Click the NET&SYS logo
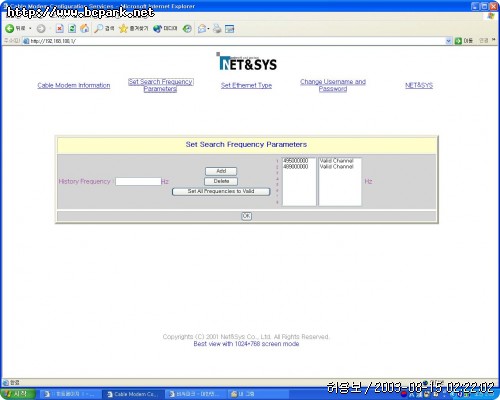Image resolution: width=500 pixels, height=400 pixels. (x=247, y=62)
